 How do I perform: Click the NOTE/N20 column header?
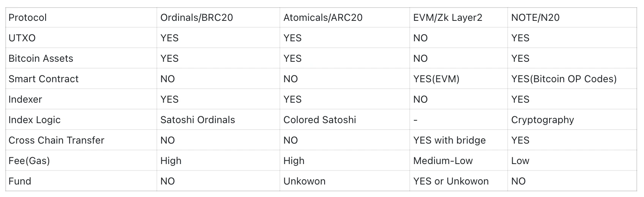pyautogui.click(x=535, y=17)
